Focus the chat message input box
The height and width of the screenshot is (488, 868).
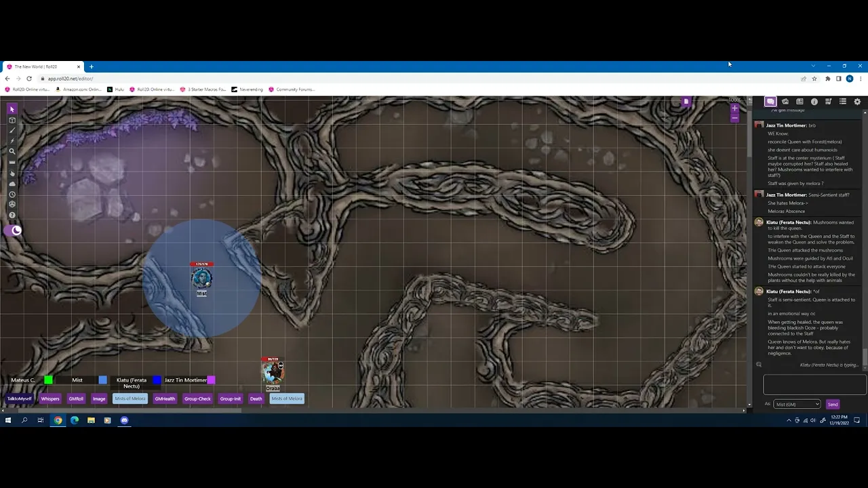click(814, 385)
